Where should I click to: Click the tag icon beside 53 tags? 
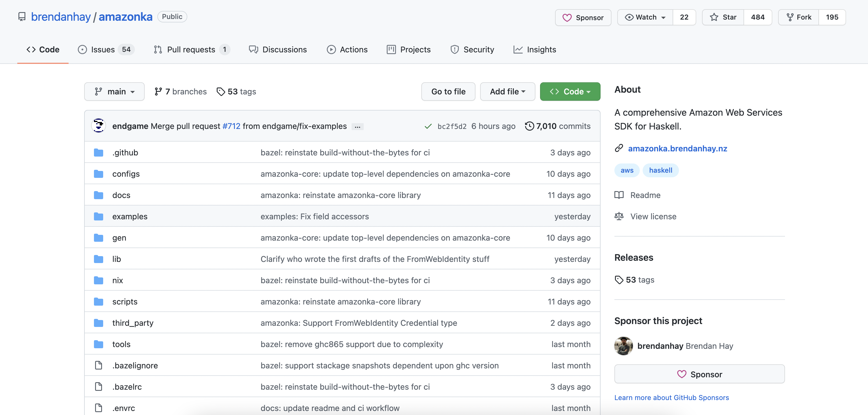[220, 92]
